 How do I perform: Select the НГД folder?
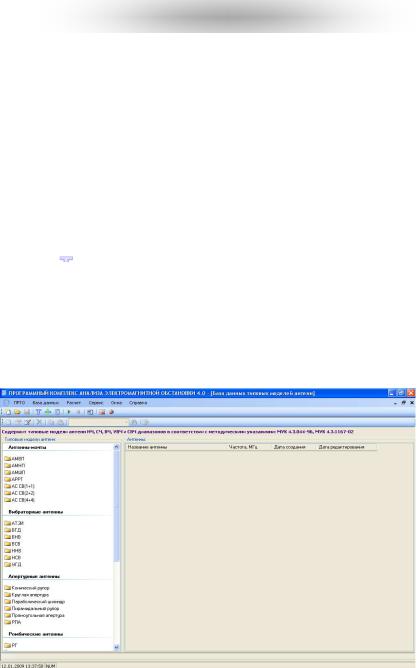(x=13, y=564)
